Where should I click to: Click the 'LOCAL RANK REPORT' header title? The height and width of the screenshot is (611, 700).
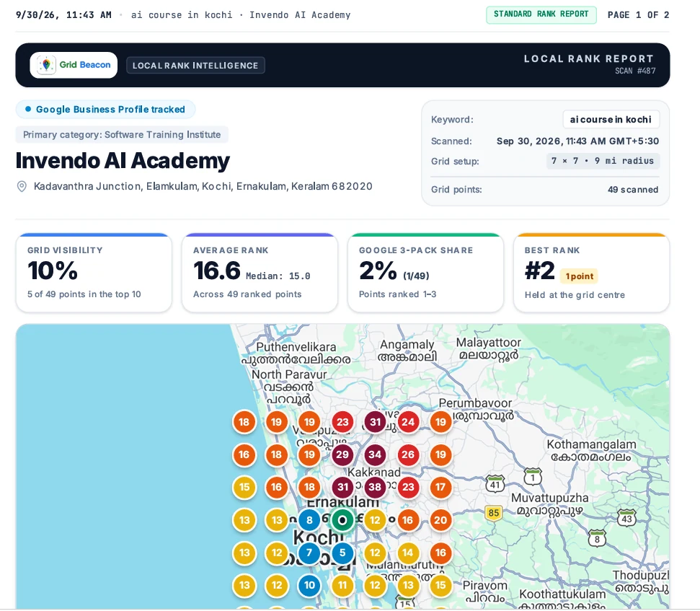(x=589, y=58)
